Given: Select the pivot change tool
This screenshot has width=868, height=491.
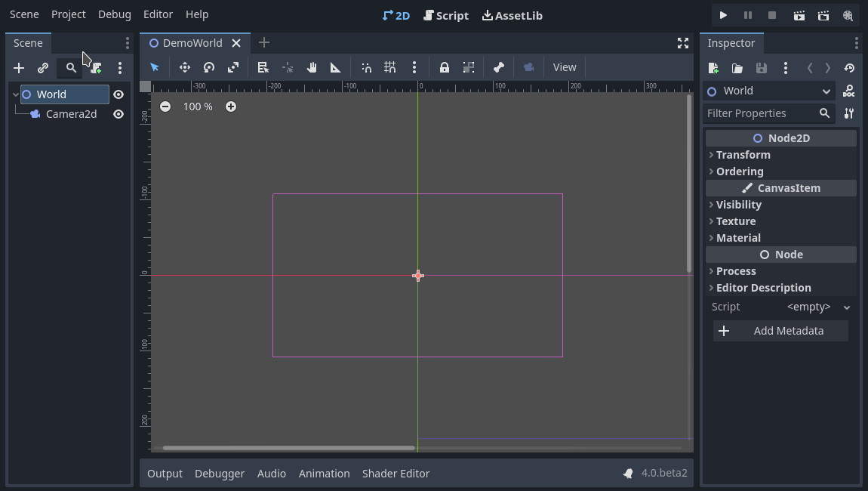Looking at the screenshot, I should (288, 67).
